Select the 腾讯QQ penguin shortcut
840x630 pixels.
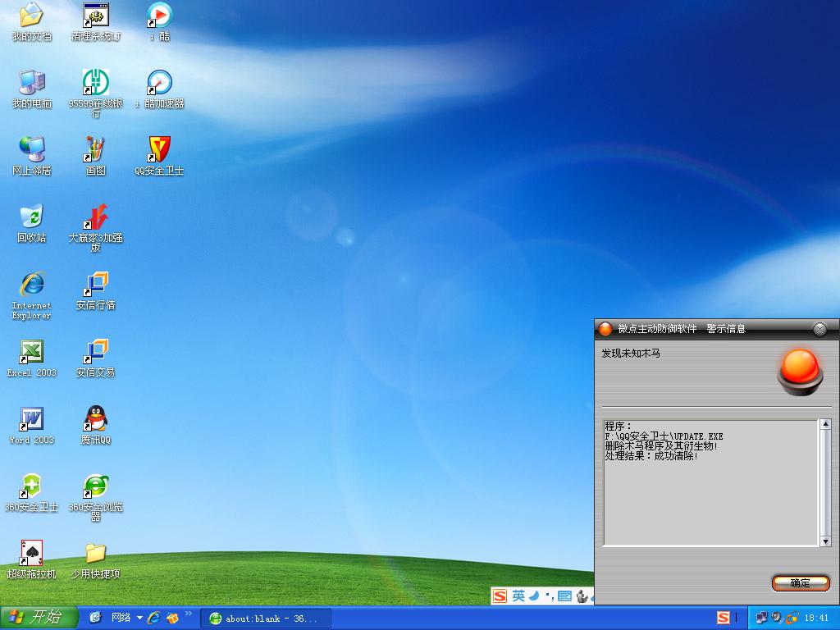tap(96, 427)
